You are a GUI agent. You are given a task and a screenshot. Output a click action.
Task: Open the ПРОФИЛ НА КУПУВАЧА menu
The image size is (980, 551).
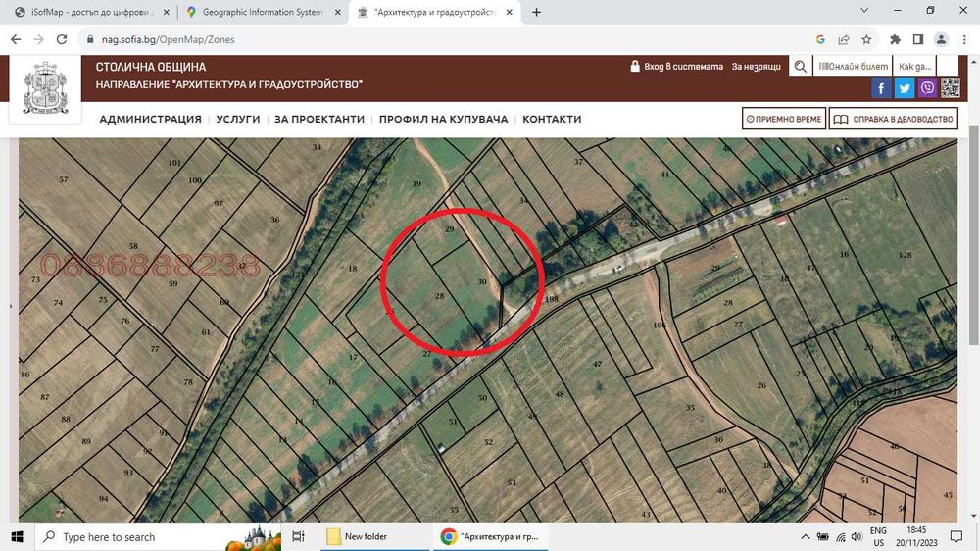click(443, 119)
